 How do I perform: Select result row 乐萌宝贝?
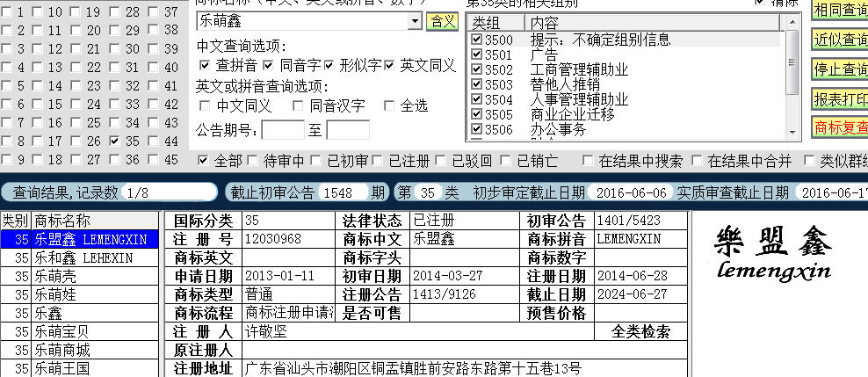pyautogui.click(x=79, y=331)
